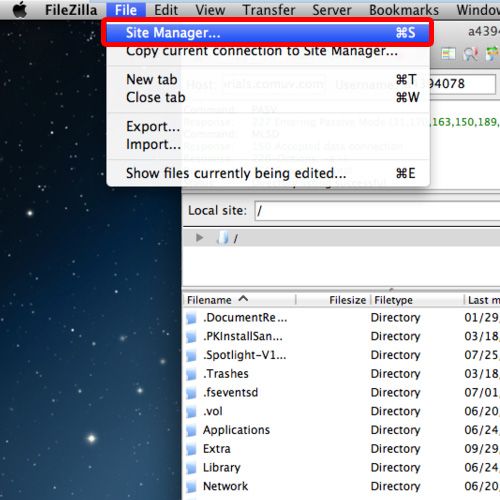Close the highlighted File menu title

(x=126, y=10)
